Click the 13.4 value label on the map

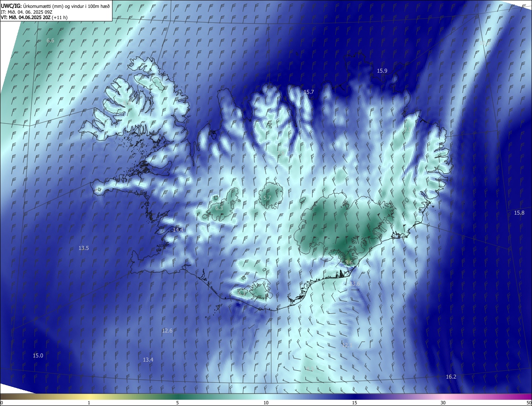pos(148,360)
